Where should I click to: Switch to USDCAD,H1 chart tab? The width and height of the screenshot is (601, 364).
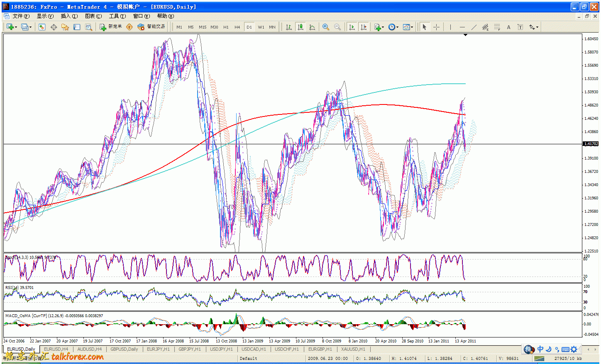coord(254,349)
